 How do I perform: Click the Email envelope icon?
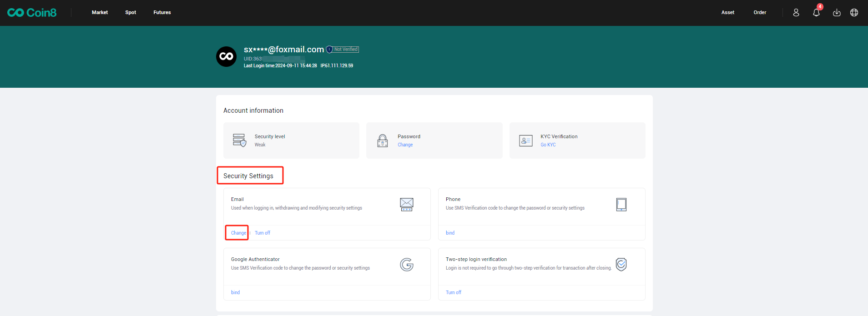pyautogui.click(x=406, y=205)
